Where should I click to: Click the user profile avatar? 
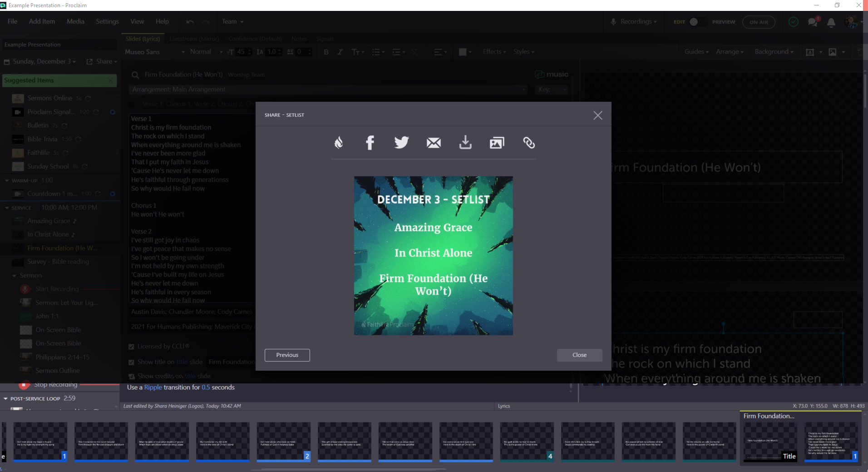(x=850, y=22)
